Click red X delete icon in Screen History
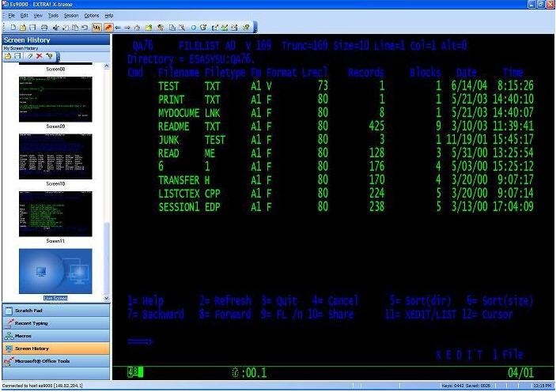This screenshot has height=392, width=556. click(40, 56)
